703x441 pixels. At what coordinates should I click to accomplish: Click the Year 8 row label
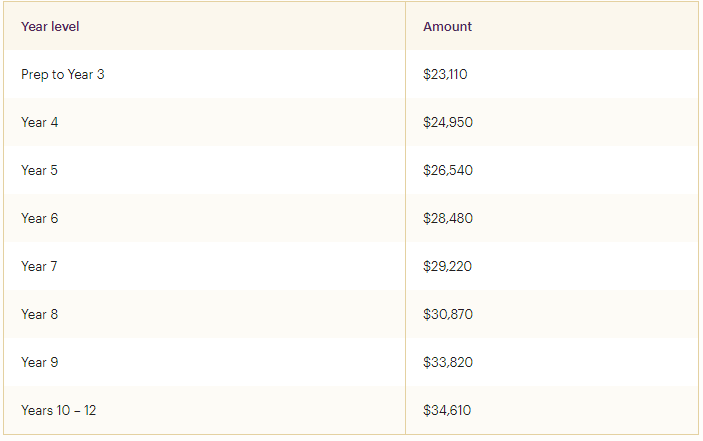(39, 314)
